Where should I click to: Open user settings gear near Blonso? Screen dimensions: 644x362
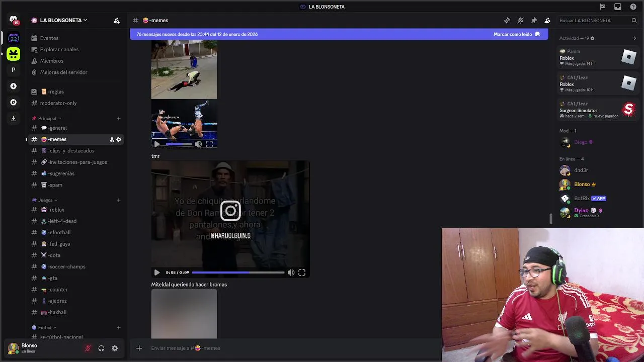(115, 348)
